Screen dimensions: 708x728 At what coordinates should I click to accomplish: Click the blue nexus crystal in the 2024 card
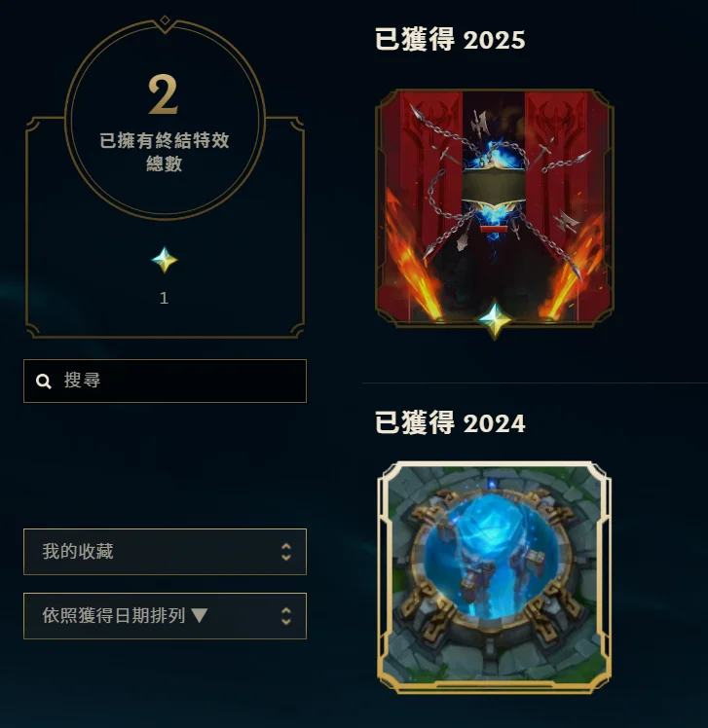[493, 555]
